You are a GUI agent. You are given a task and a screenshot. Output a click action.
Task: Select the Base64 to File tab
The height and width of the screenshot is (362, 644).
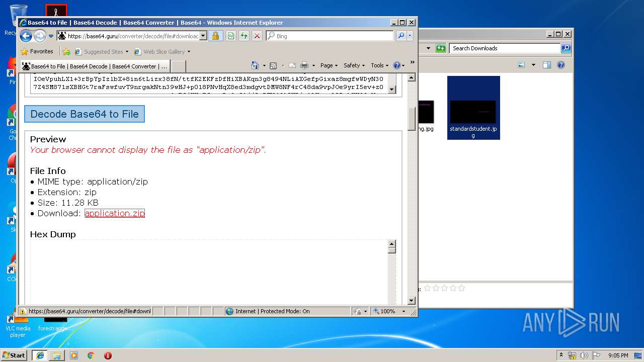[x=95, y=66]
